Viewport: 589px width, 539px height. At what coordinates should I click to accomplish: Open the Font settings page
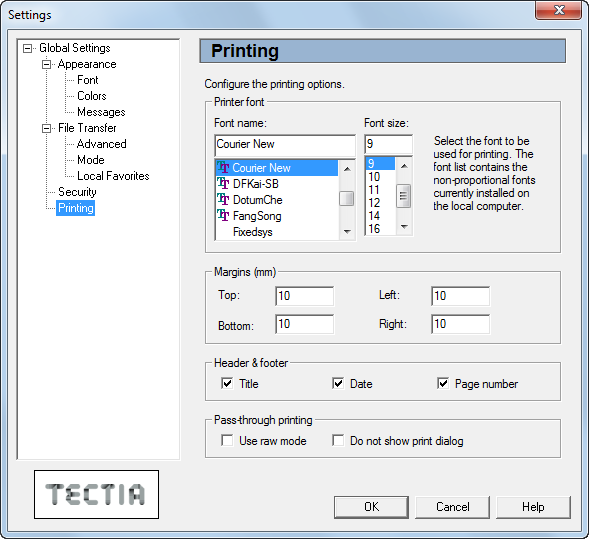click(88, 80)
